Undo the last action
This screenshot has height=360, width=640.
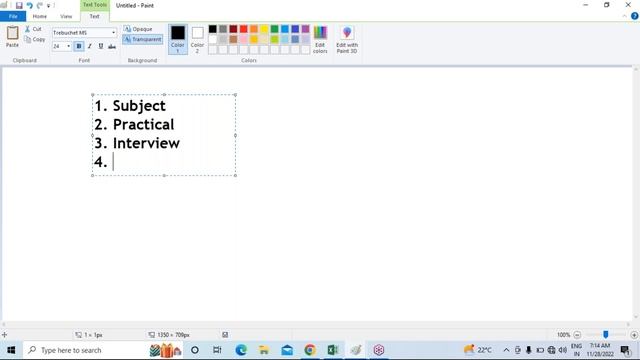tap(29, 5)
